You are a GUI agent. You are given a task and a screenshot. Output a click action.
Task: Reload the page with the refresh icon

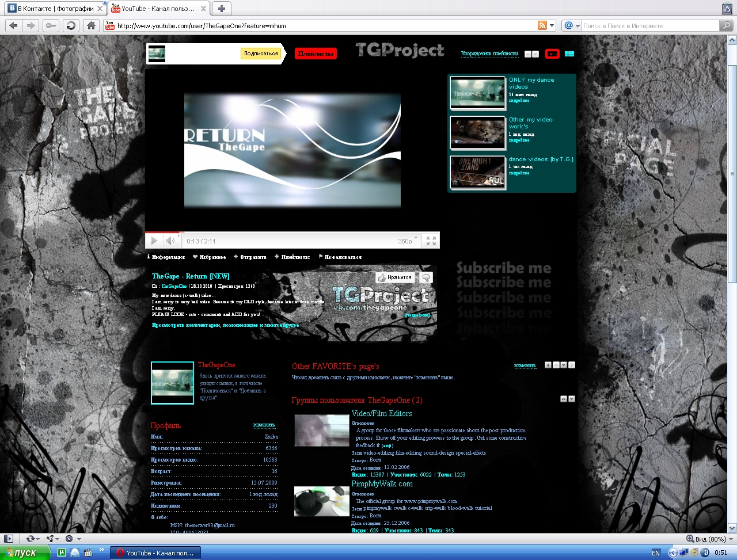point(71,25)
